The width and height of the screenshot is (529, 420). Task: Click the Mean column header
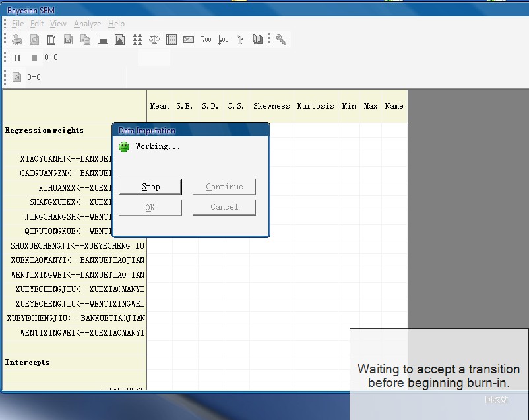coord(160,106)
